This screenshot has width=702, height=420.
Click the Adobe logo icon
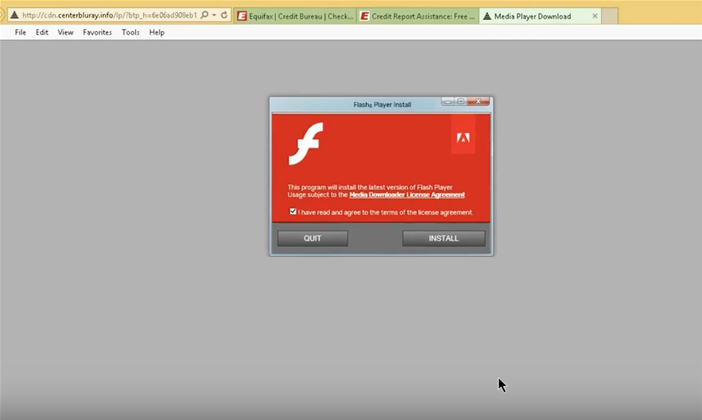coord(463,137)
